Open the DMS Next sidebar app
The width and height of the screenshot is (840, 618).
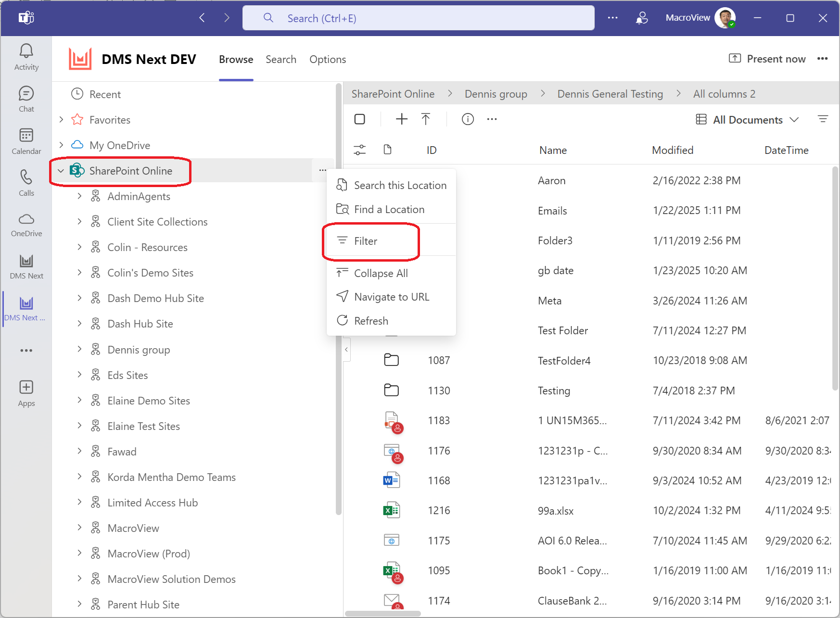click(x=26, y=267)
